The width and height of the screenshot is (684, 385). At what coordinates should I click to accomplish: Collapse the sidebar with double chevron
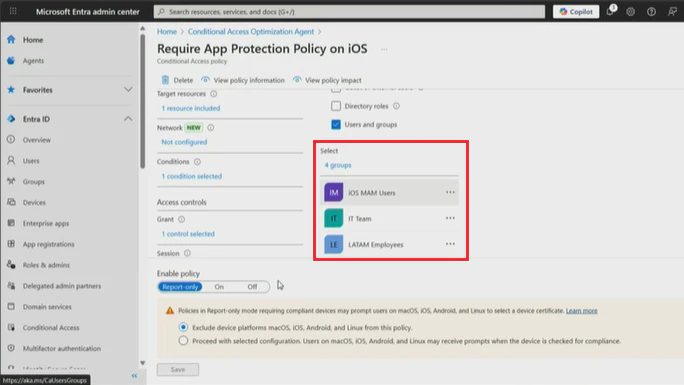pos(134,375)
